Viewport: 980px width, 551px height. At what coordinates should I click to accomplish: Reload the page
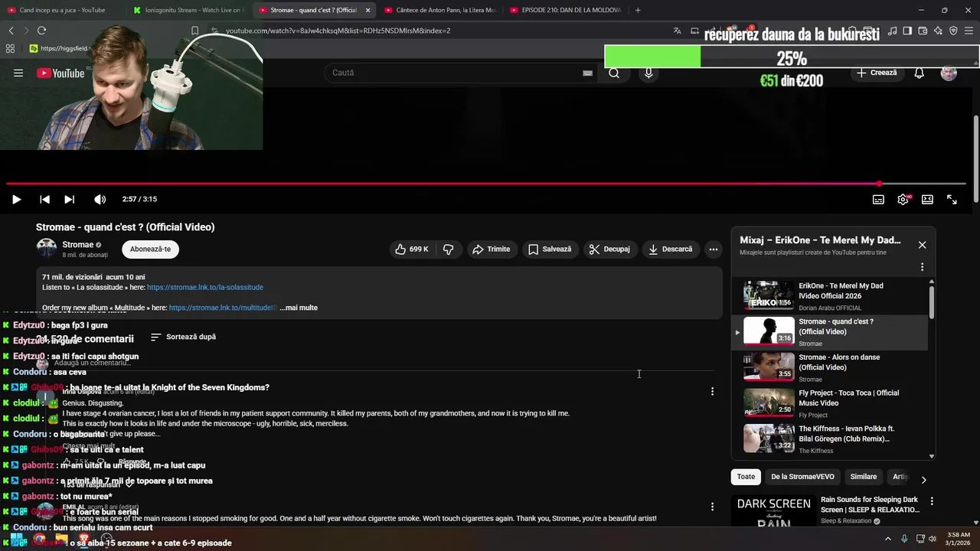point(41,31)
